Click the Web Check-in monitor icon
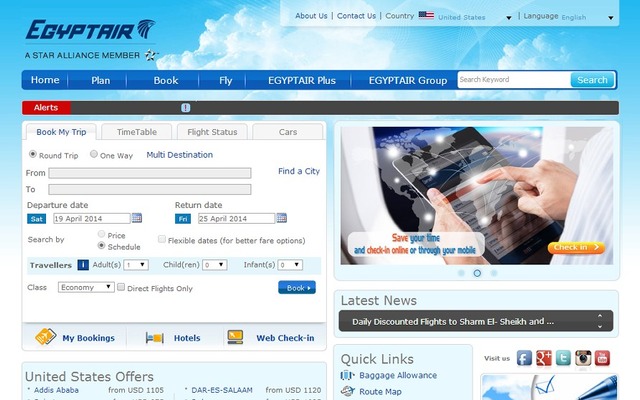Viewport: 640px width, 400px height. pyautogui.click(x=235, y=337)
